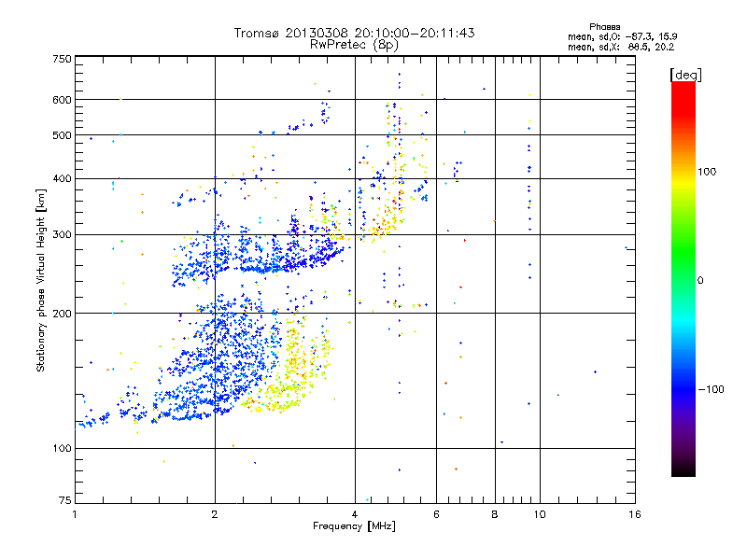Click the colorbar tick label '100'
This screenshot has width=747, height=560.
(707, 172)
